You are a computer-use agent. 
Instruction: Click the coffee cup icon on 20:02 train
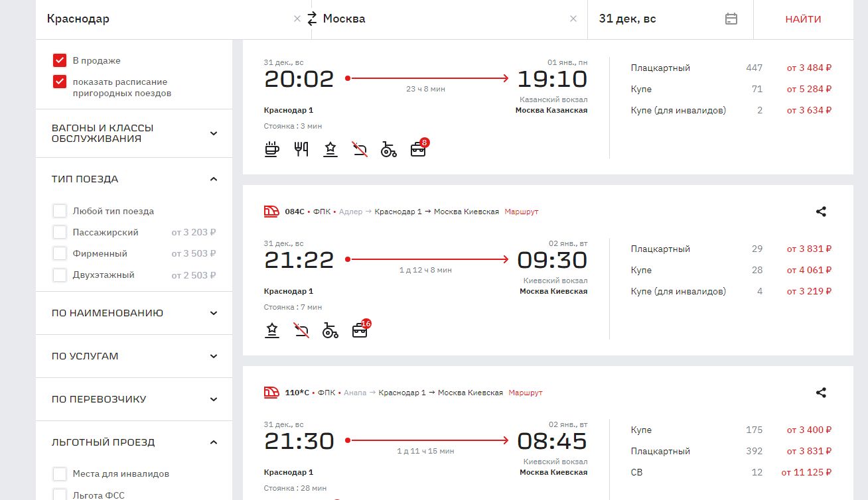(x=272, y=149)
